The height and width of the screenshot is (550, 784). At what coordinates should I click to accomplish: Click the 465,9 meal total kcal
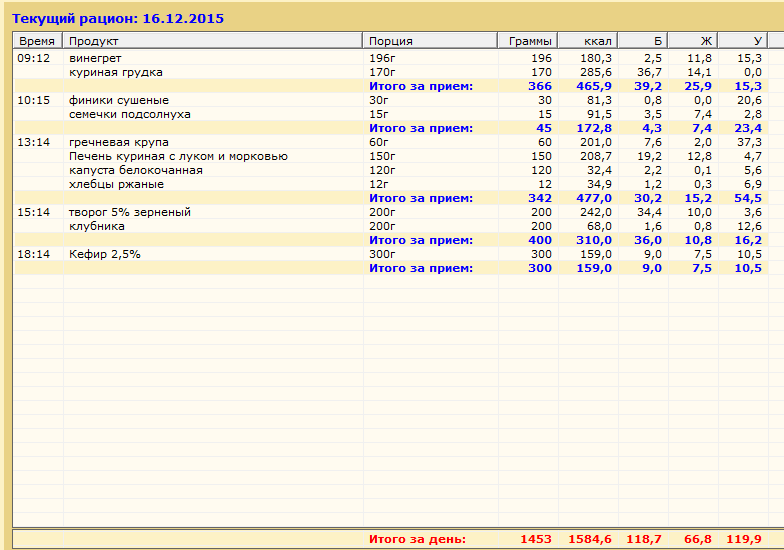[x=594, y=86]
